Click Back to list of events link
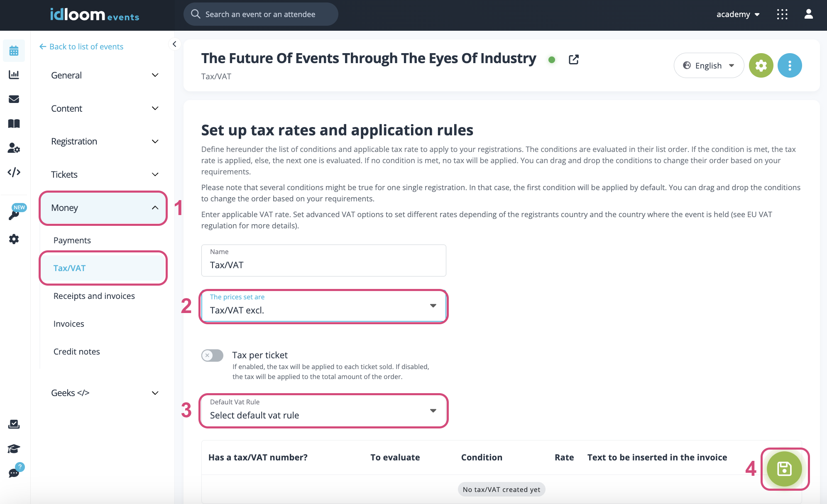The width and height of the screenshot is (827, 504). (x=86, y=46)
